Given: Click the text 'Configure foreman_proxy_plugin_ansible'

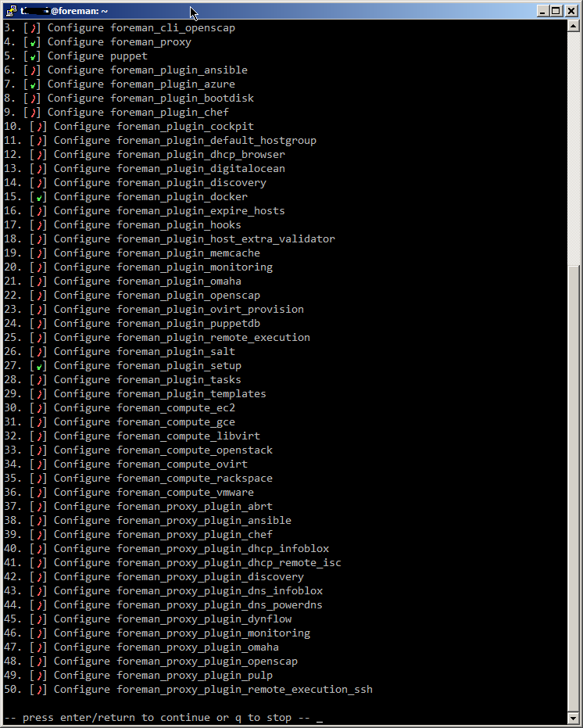Looking at the screenshot, I should pyautogui.click(x=173, y=521).
